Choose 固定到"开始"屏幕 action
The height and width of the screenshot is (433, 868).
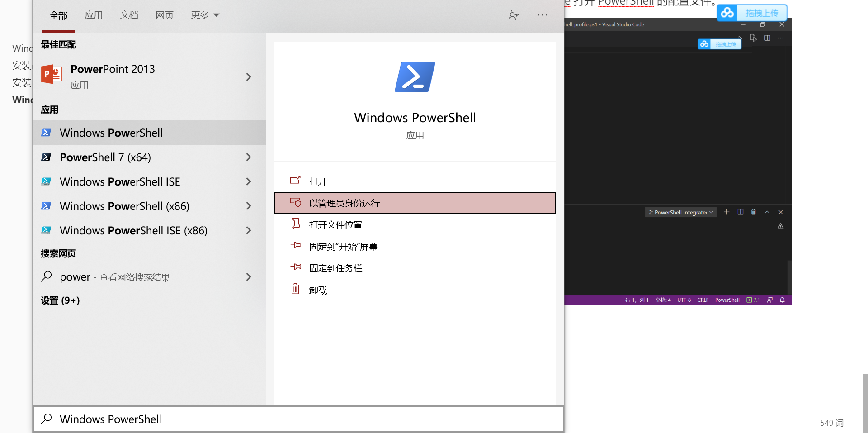pos(415,247)
